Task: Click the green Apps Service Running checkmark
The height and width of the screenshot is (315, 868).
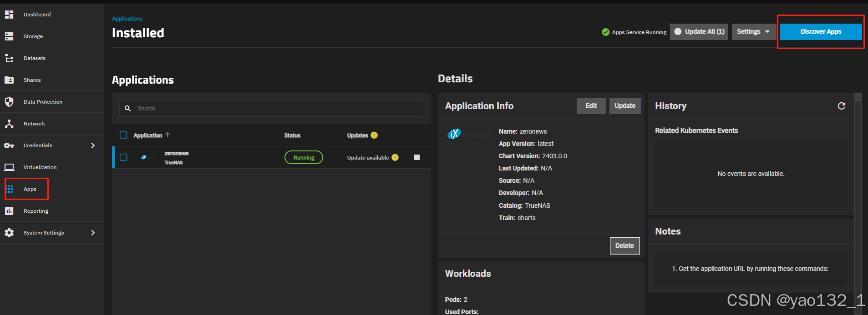Action: tap(606, 32)
